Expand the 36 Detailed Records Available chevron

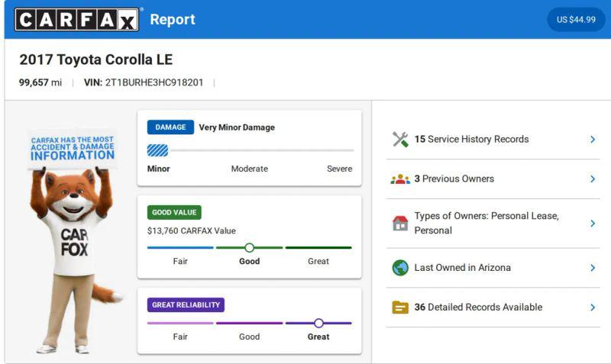(x=593, y=308)
